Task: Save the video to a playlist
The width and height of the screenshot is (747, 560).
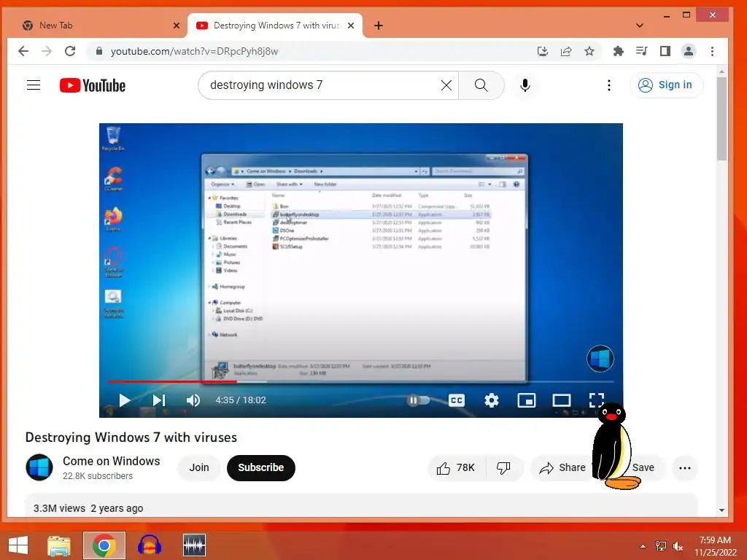Action: tap(643, 467)
